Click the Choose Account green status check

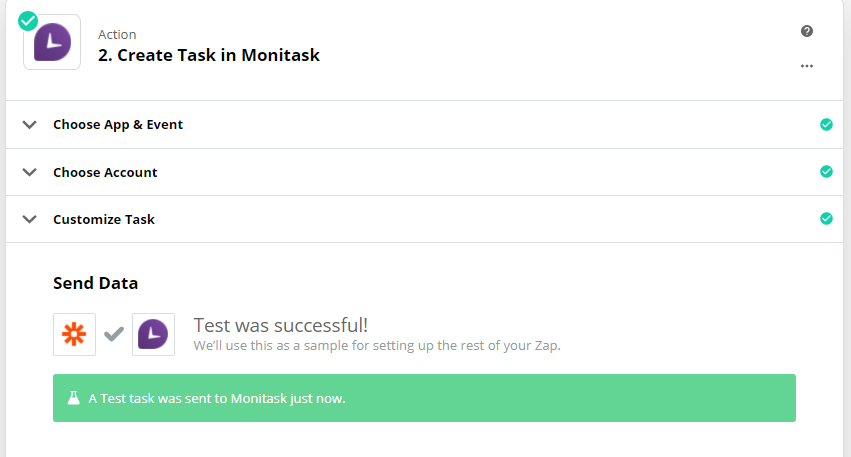826,172
